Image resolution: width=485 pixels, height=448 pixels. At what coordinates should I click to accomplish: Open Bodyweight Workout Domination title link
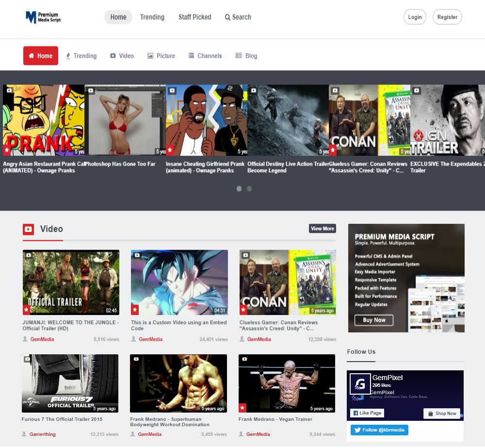(x=170, y=422)
